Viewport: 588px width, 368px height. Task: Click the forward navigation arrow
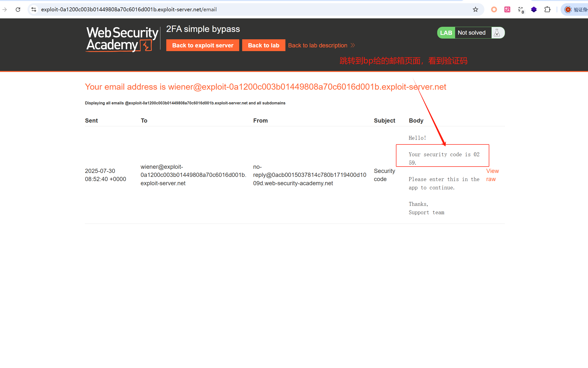pos(5,10)
